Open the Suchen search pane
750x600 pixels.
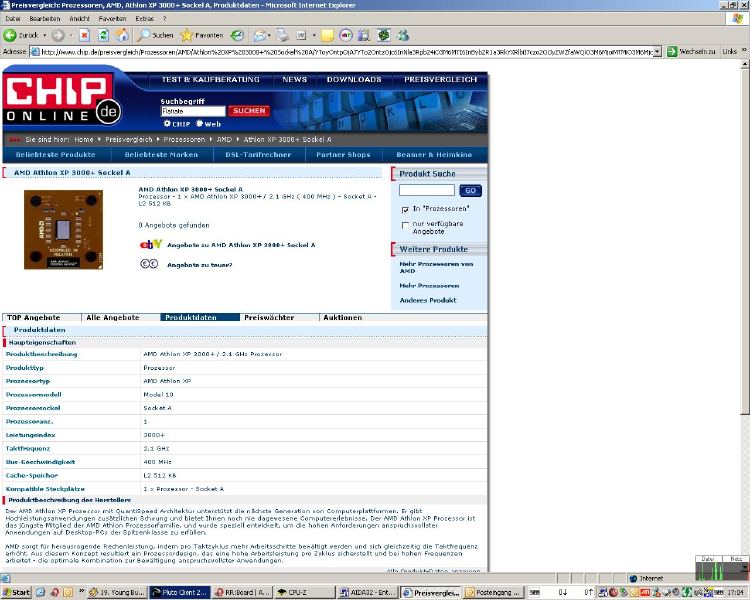155,35
